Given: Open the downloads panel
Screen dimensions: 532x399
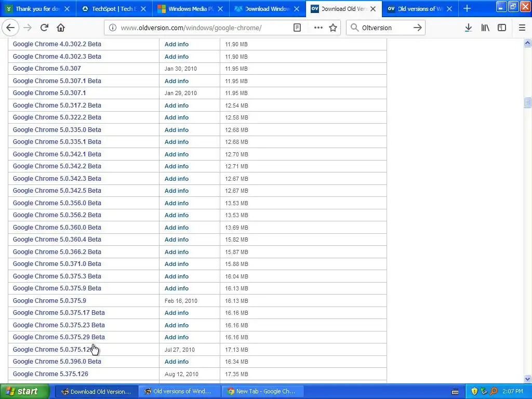Looking at the screenshot, I should [468, 28].
